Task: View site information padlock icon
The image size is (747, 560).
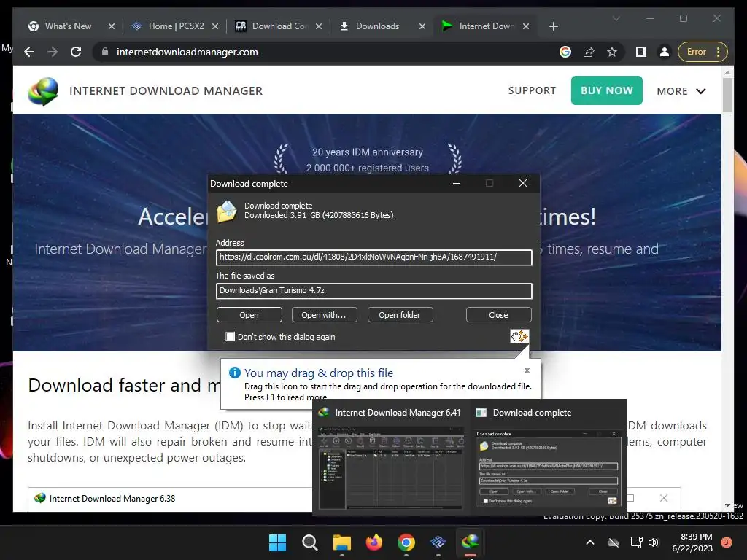Action: tap(105, 52)
